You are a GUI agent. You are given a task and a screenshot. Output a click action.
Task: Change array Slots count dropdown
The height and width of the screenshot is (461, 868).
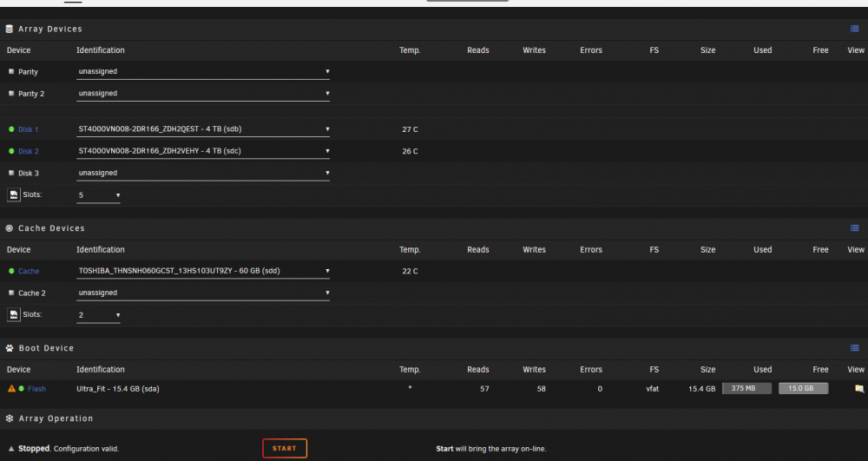[x=99, y=195]
